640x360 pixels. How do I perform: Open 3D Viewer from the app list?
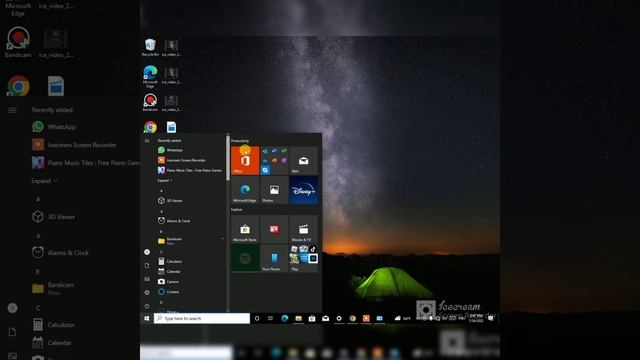[x=170, y=200]
